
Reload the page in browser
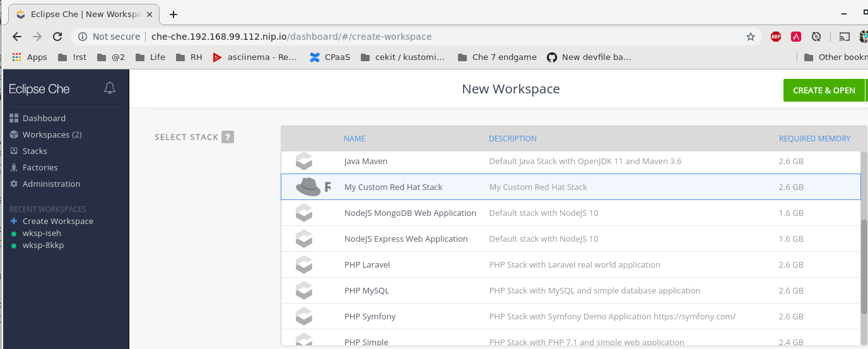tap(57, 37)
